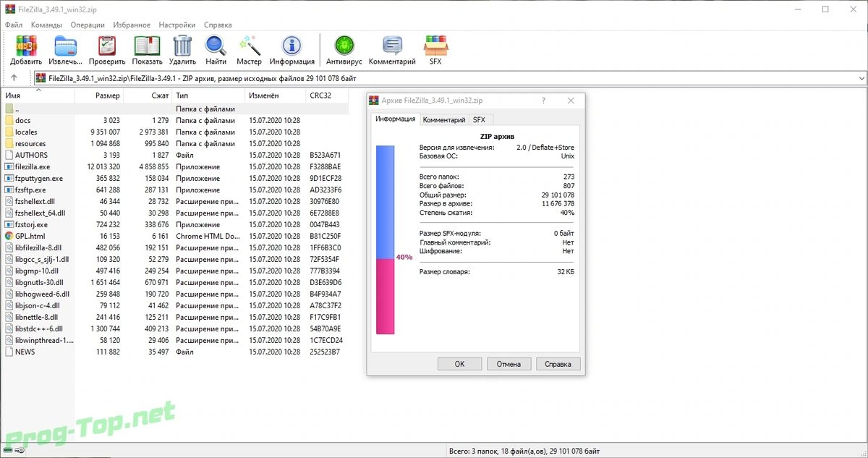Select the Информация tab in dialog
Screen dimensions: 868x458
pyautogui.click(x=395, y=119)
